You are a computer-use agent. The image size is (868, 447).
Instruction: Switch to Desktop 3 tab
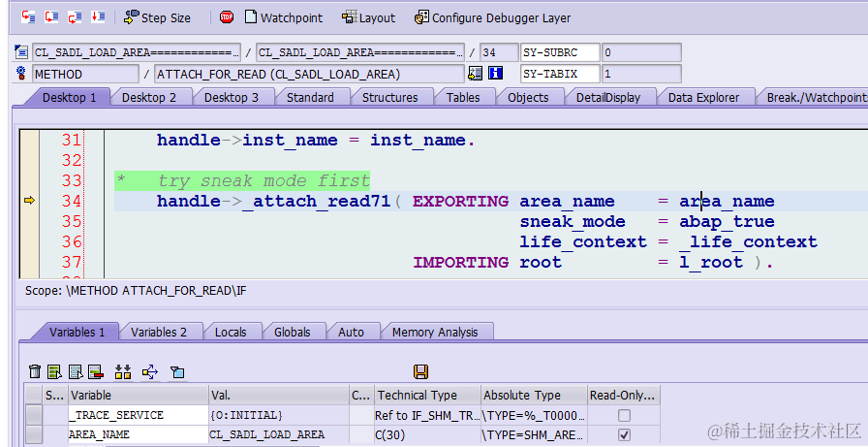click(232, 98)
